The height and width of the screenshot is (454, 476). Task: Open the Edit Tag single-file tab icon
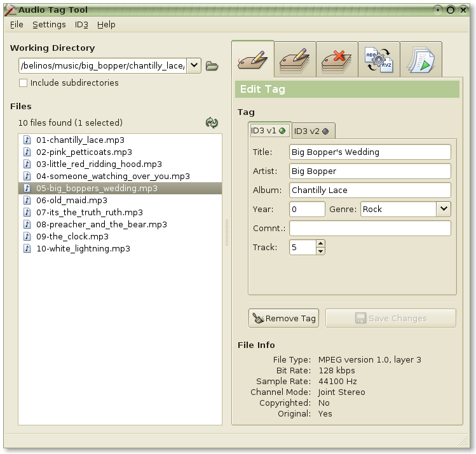253,60
